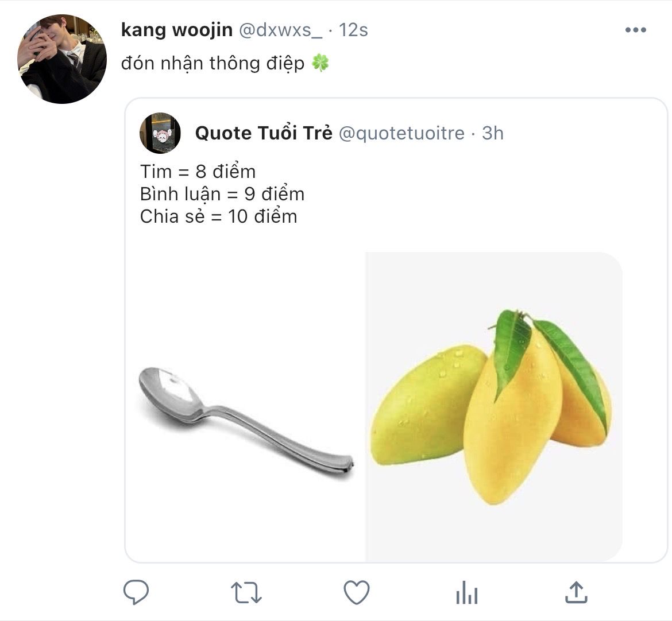Retweet this post

point(246,592)
